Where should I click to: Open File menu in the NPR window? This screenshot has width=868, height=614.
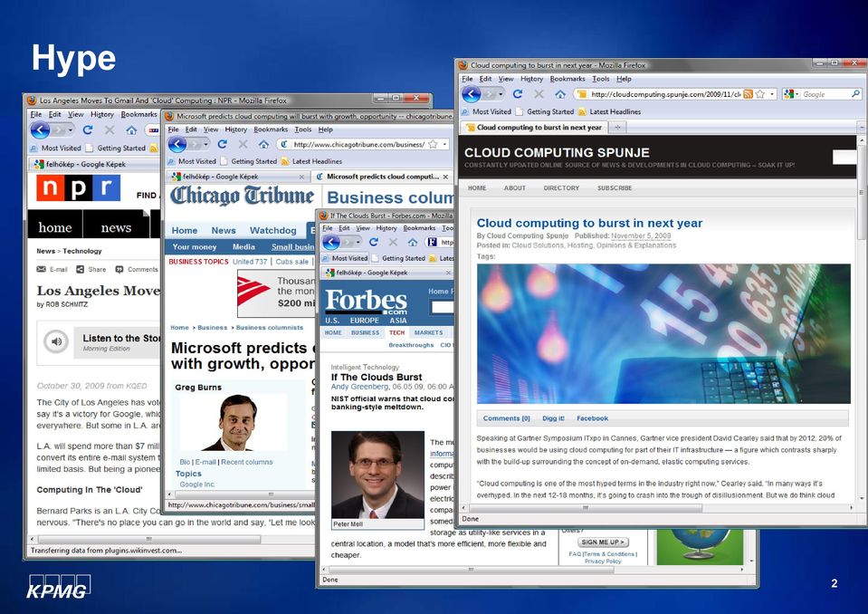tap(36, 115)
